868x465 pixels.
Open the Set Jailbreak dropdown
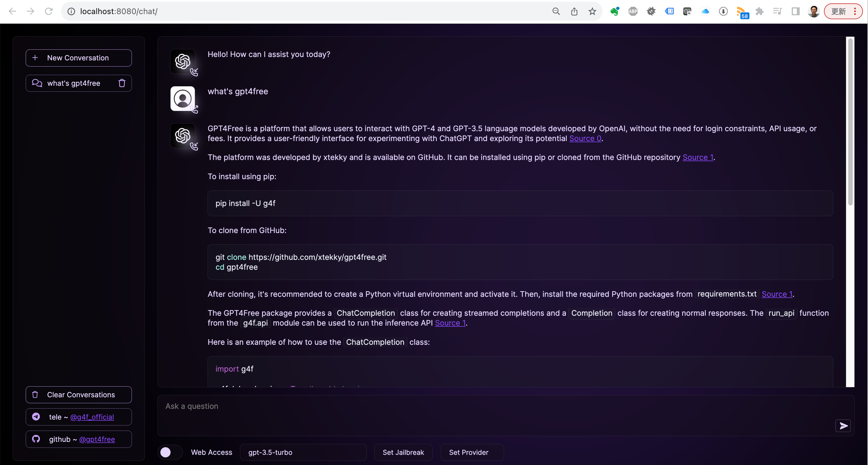(403, 452)
